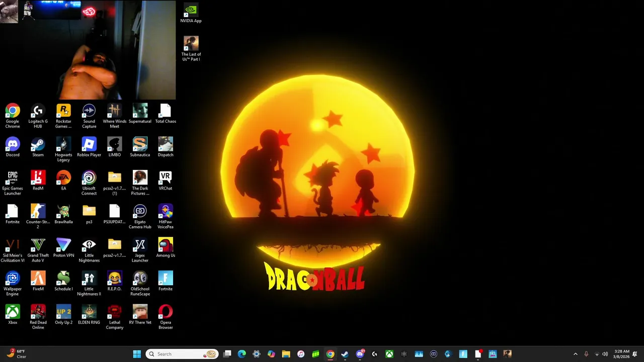
Task: Select The Dark Pictures icon
Action: pos(140,183)
